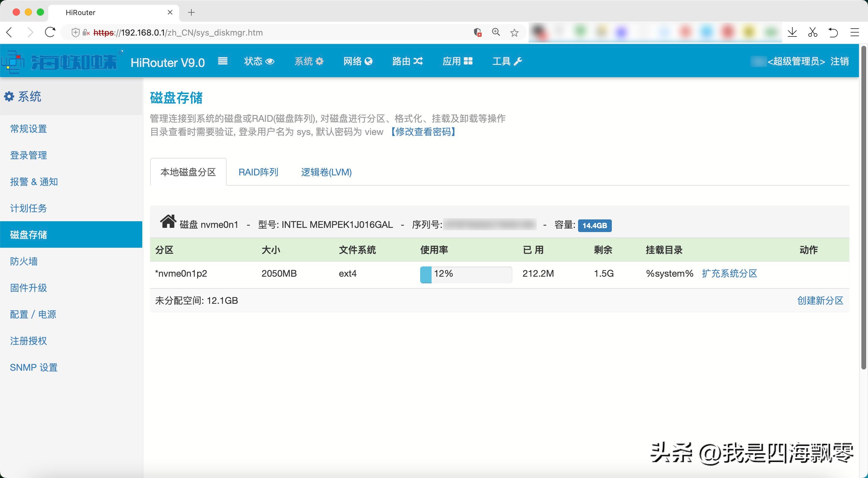
Task: Click the hamburger menu icon beside HiRouter V9.0
Action: 222,61
